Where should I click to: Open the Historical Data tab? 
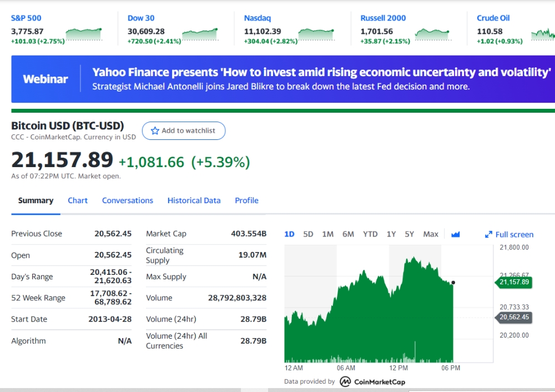point(194,200)
